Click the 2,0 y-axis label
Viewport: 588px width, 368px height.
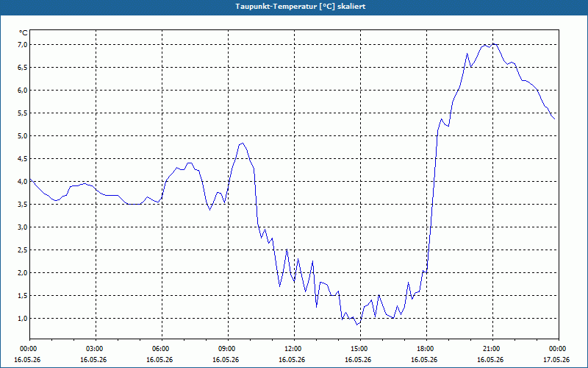[23, 272]
